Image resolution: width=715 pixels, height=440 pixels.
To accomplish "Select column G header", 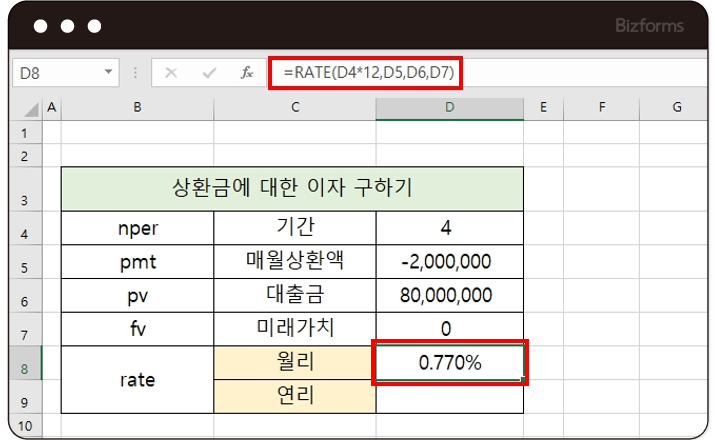I will pyautogui.click(x=676, y=107).
